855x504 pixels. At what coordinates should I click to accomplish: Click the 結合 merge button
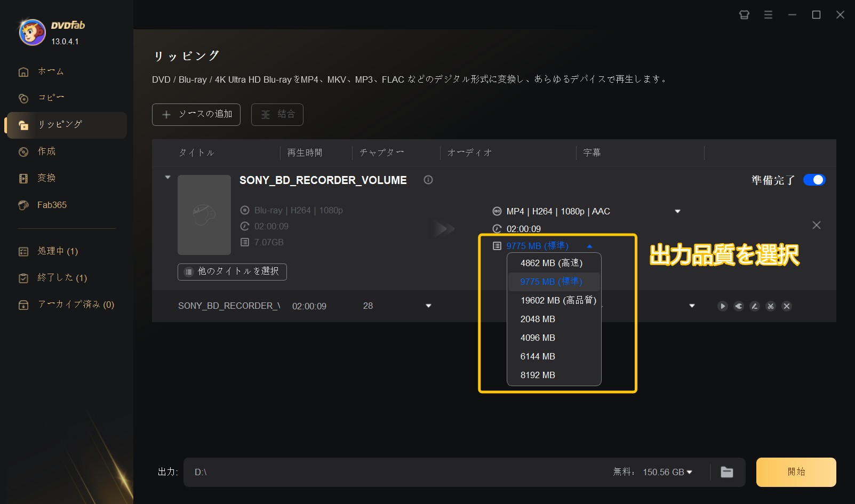coord(277,115)
